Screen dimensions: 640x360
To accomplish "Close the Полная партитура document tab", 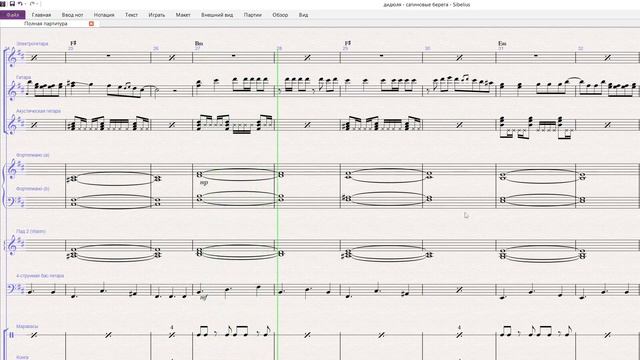I will [91, 24].
